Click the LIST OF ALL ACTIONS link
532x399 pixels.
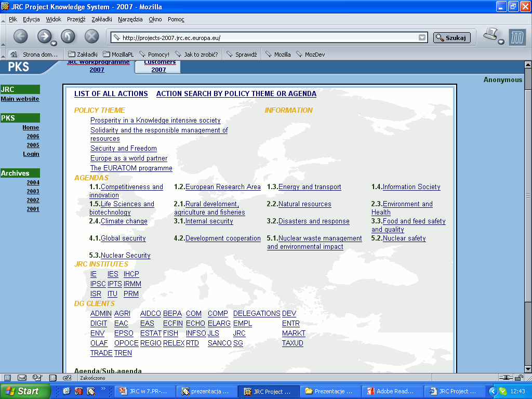click(x=111, y=94)
